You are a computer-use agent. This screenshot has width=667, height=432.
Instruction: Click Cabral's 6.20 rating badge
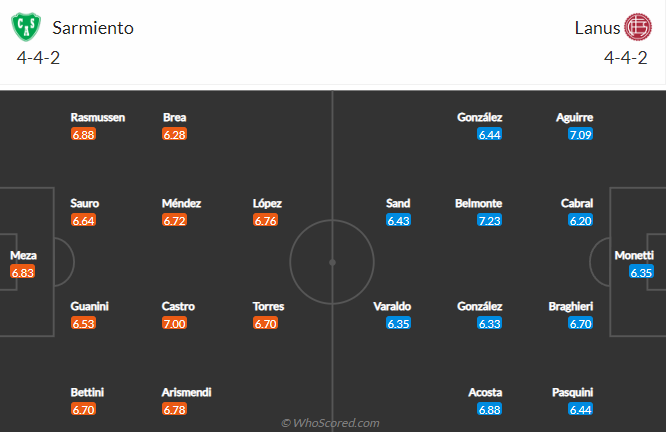(581, 220)
